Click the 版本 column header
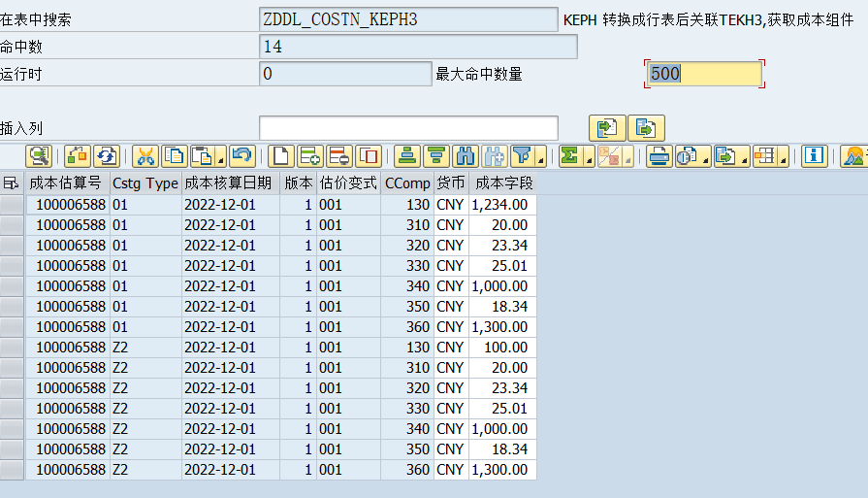The height and width of the screenshot is (498, 868). [299, 183]
